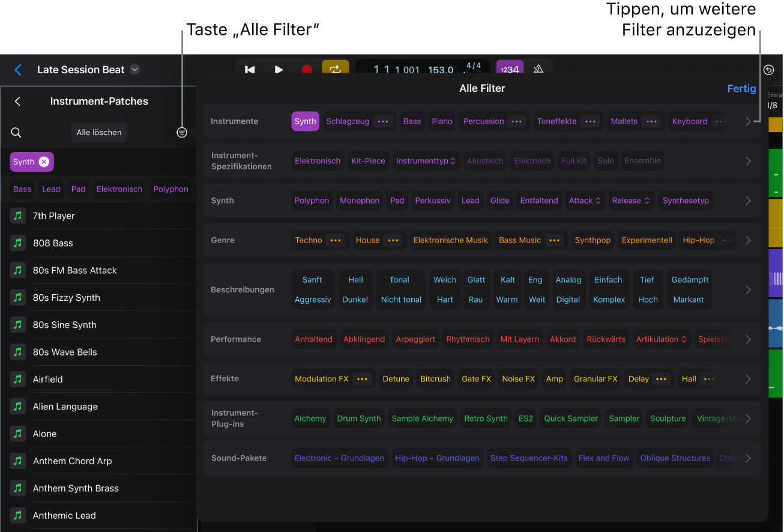This screenshot has height=532, width=784.
Task: Click the 80s Wave Bells patch icon
Action: click(18, 352)
